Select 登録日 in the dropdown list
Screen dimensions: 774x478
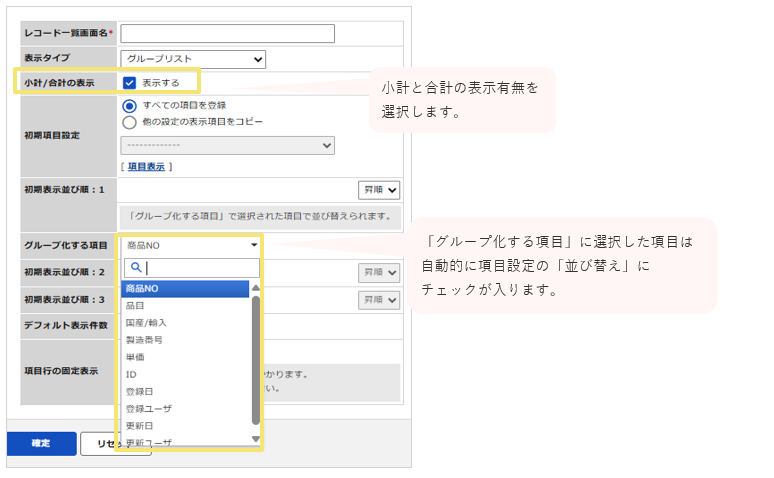[x=185, y=392]
